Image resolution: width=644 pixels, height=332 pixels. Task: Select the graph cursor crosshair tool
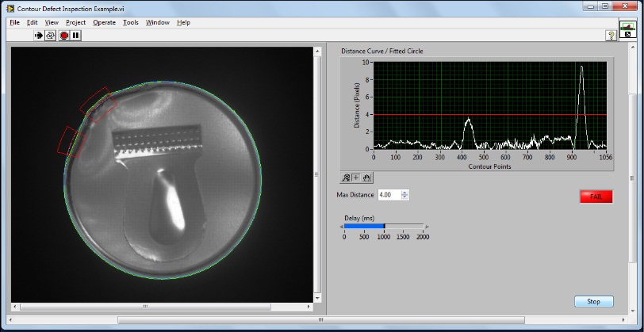click(356, 177)
